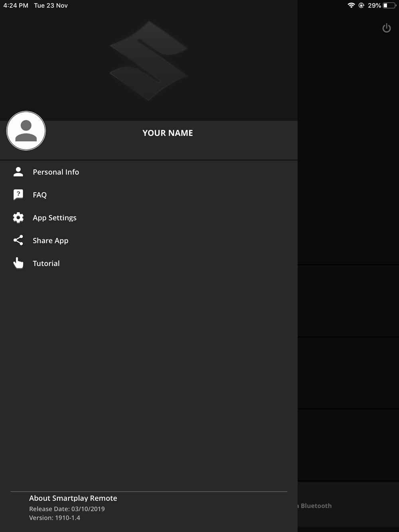Tap the Bluetooth label behind drawer
The width and height of the screenshot is (399, 532).
click(316, 506)
